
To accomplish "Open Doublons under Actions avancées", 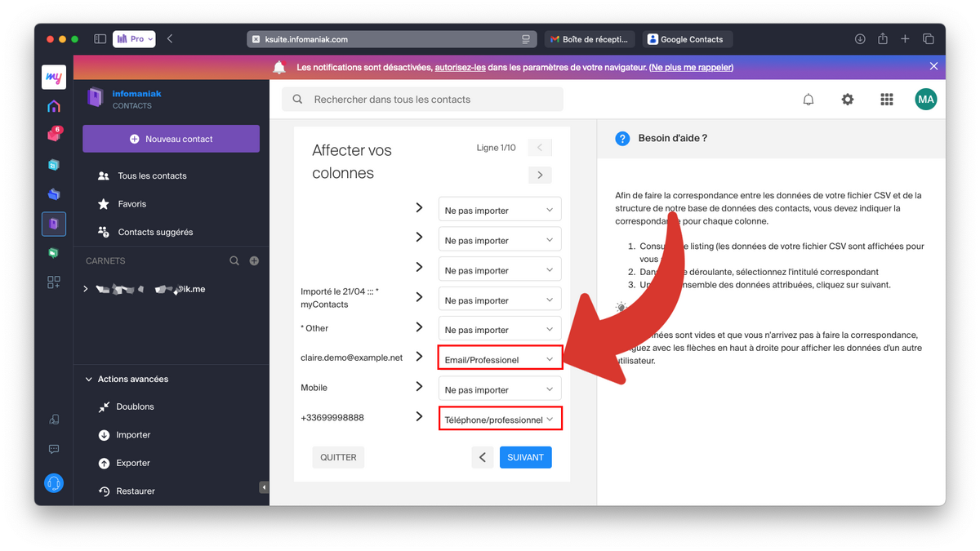I will pyautogui.click(x=135, y=407).
